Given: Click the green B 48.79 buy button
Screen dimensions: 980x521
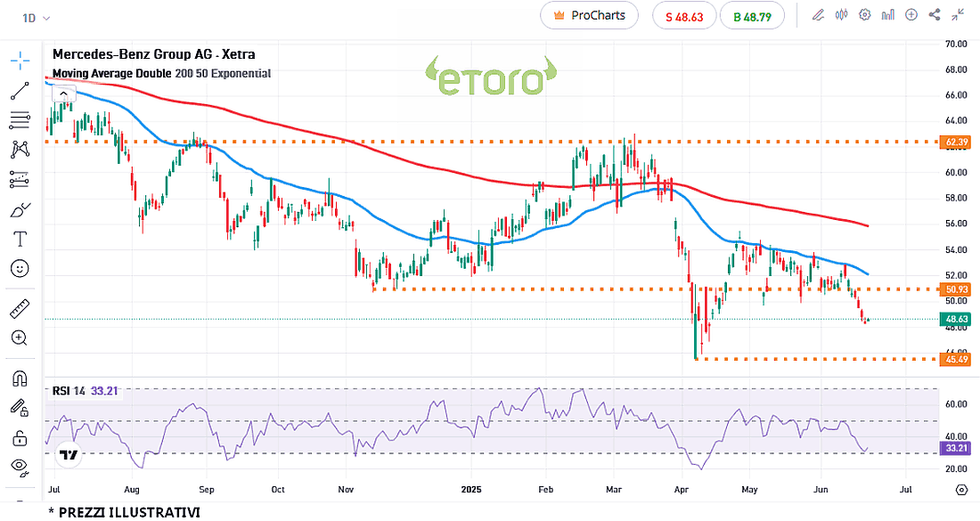Looking at the screenshot, I should pyautogui.click(x=752, y=16).
